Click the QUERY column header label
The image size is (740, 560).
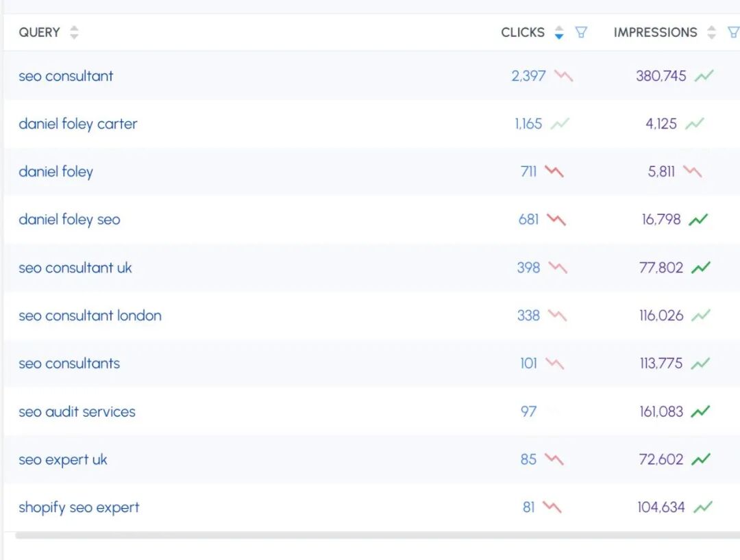[x=39, y=32]
